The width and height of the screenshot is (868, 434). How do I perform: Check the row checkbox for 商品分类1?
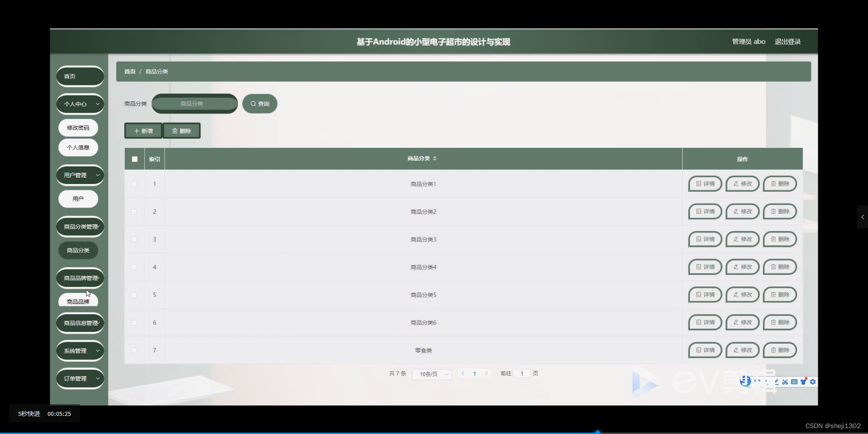[134, 184]
